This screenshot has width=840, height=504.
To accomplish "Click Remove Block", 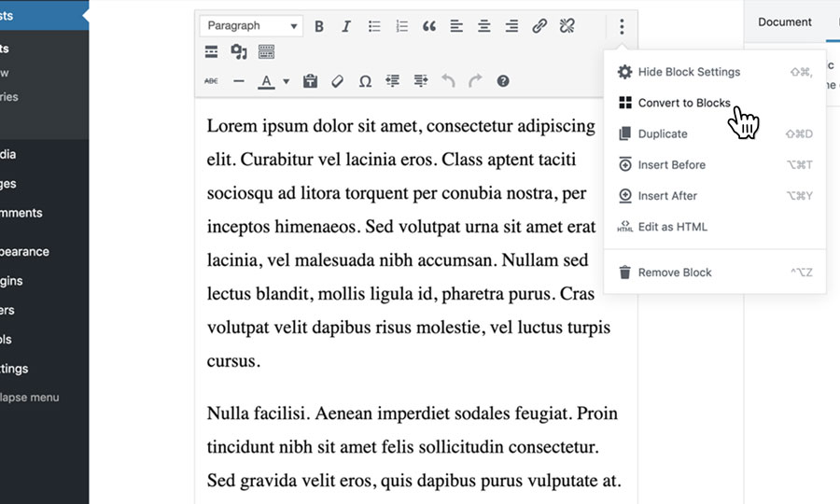I will point(715,273).
